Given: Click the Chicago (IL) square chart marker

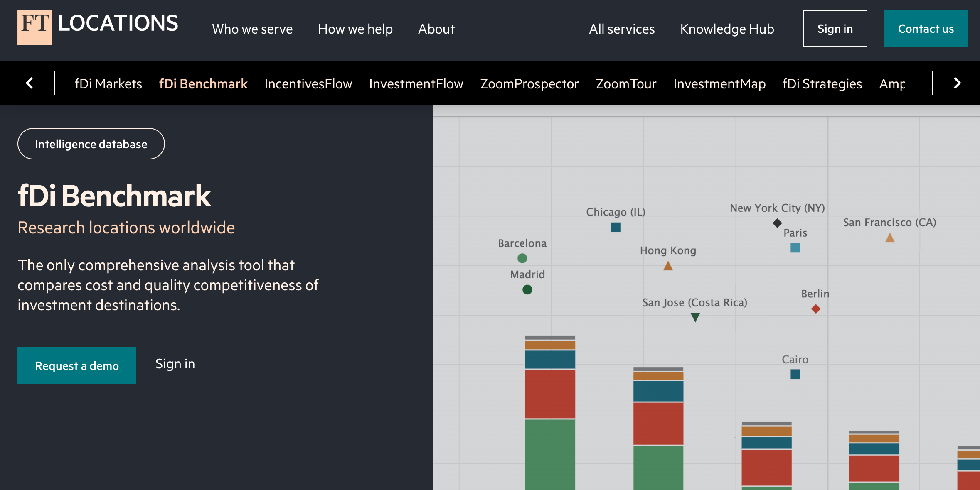Looking at the screenshot, I should coord(616,227).
